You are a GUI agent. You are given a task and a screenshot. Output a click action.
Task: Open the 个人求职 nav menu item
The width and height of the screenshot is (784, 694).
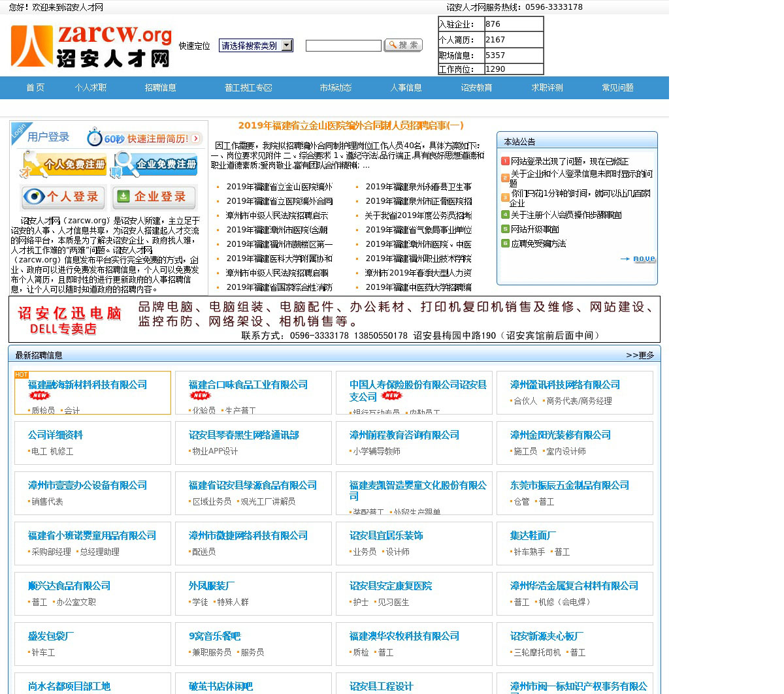(x=90, y=87)
